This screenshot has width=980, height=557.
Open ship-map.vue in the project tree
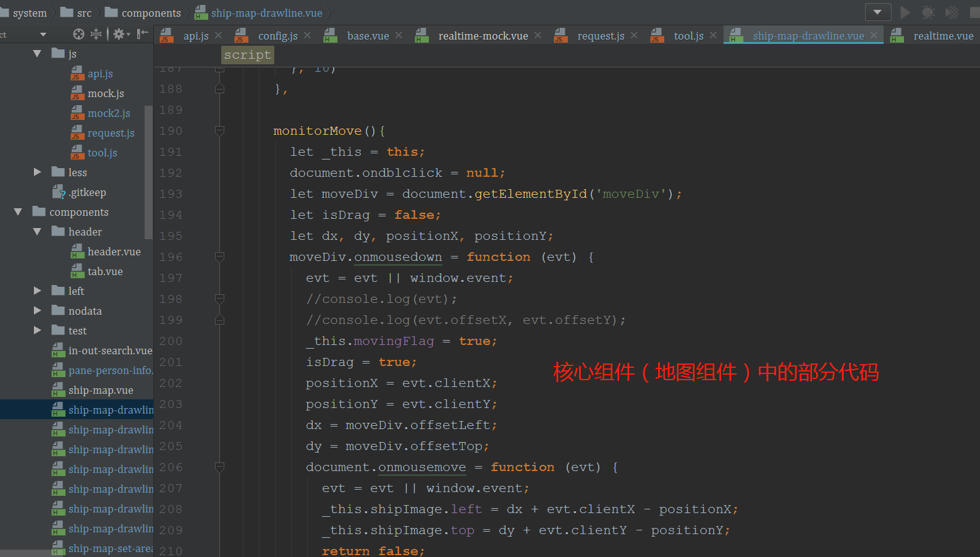[101, 390]
